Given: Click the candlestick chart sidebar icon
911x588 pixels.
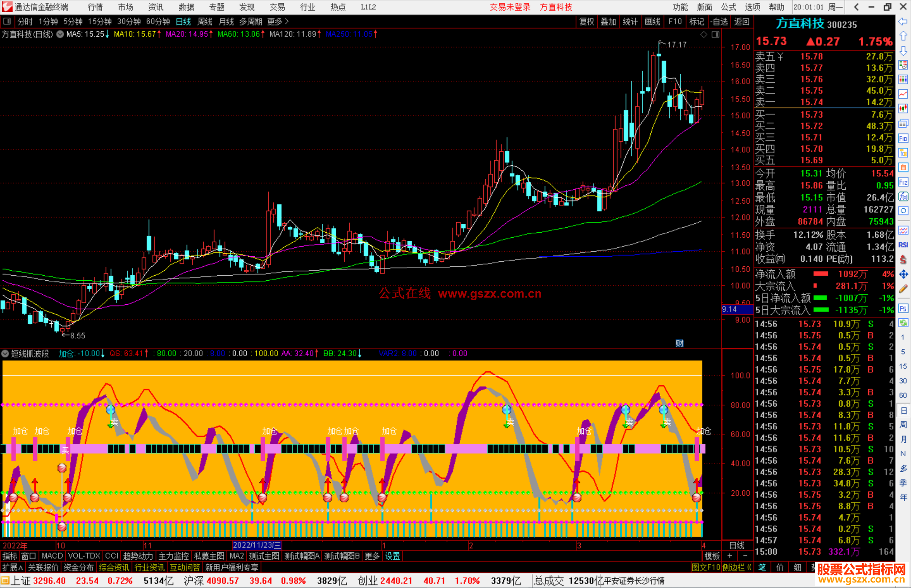Looking at the screenshot, I should [x=903, y=109].
